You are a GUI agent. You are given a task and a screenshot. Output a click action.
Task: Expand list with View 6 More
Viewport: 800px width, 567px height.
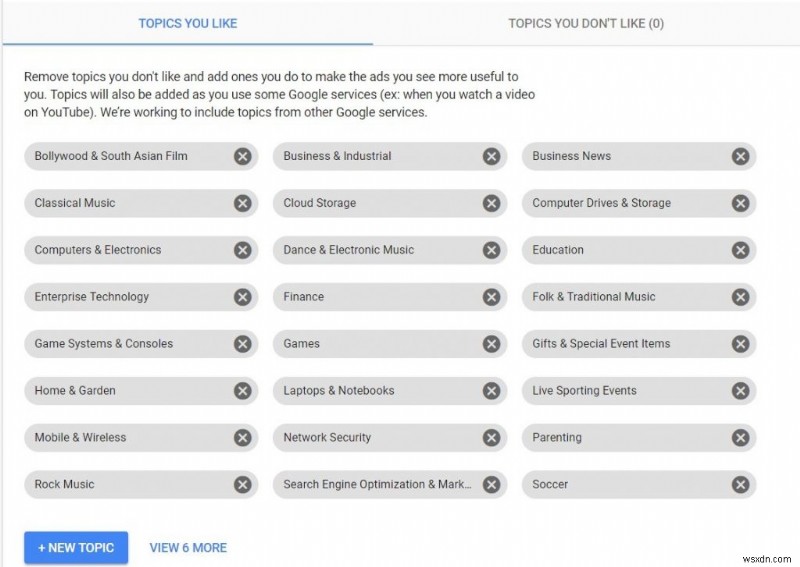(x=188, y=547)
